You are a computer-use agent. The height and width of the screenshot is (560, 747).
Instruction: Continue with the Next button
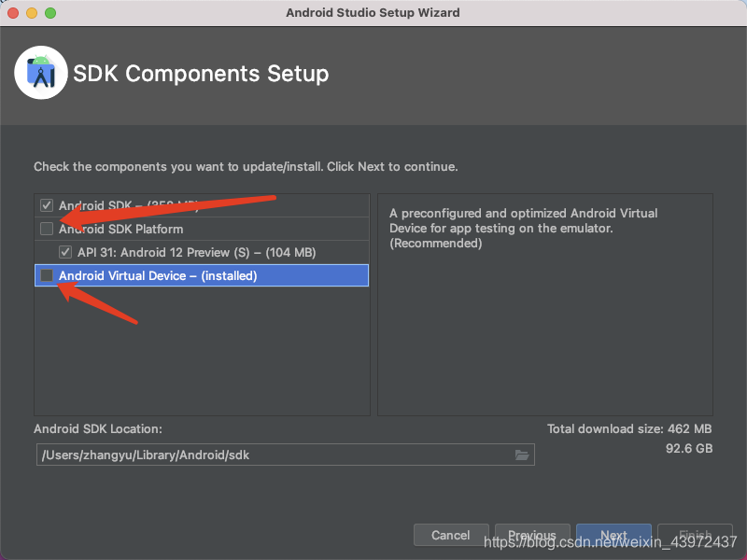613,535
